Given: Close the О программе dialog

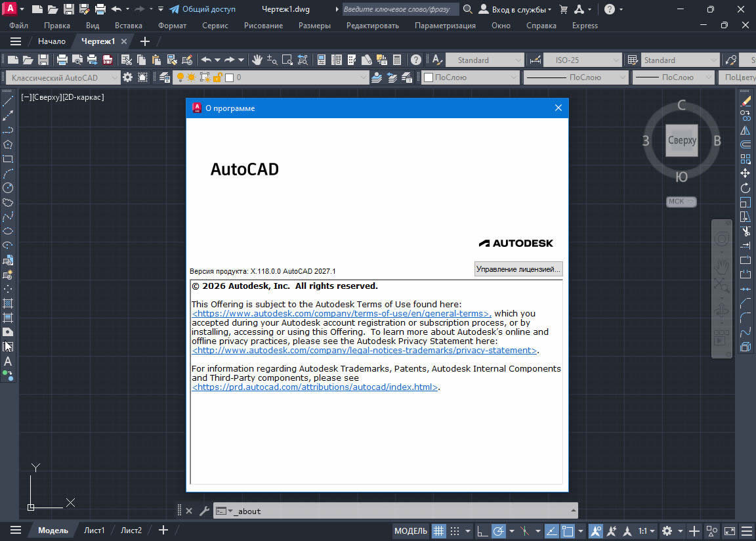Looking at the screenshot, I should click(558, 108).
